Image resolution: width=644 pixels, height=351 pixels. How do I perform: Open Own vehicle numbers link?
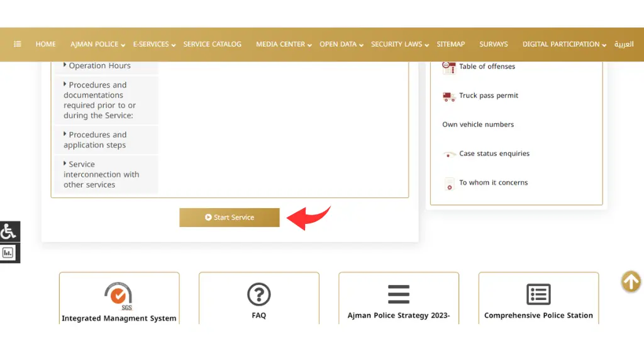pyautogui.click(x=478, y=125)
